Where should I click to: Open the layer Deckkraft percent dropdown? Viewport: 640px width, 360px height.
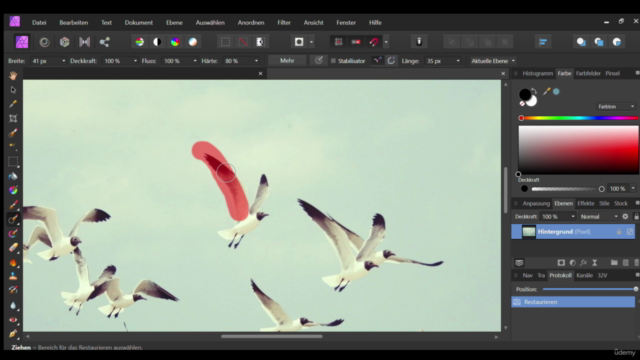click(573, 216)
